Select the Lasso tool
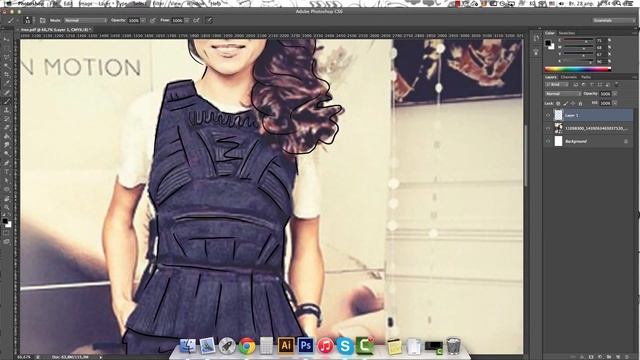Screen dimensions: 640x360 click(7, 57)
